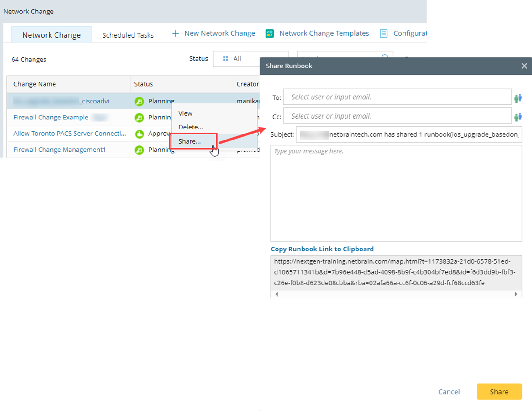This screenshot has width=532, height=411.
Task: Choose Delete... from the context menu
Action: [x=190, y=127]
